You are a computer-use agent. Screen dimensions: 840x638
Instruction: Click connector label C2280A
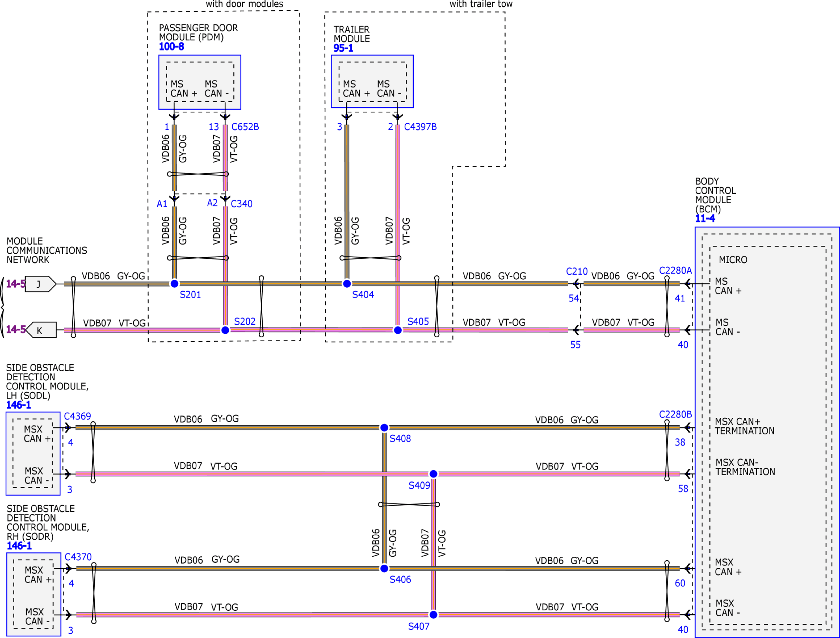(x=675, y=270)
